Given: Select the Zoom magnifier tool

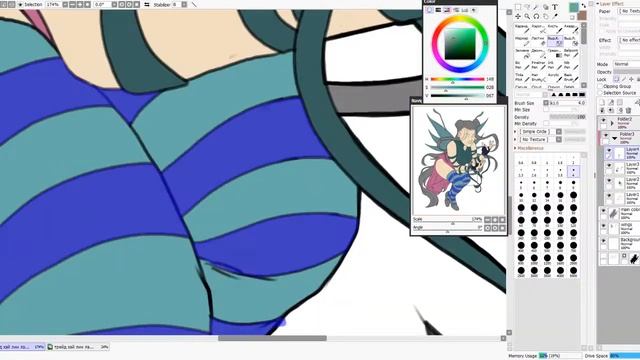Looking at the screenshot, I should tap(527, 16).
